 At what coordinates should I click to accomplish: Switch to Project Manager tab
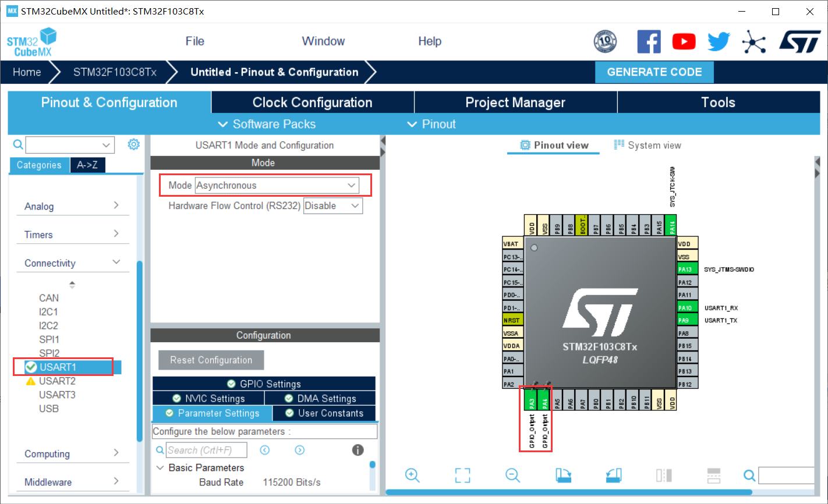tap(515, 102)
